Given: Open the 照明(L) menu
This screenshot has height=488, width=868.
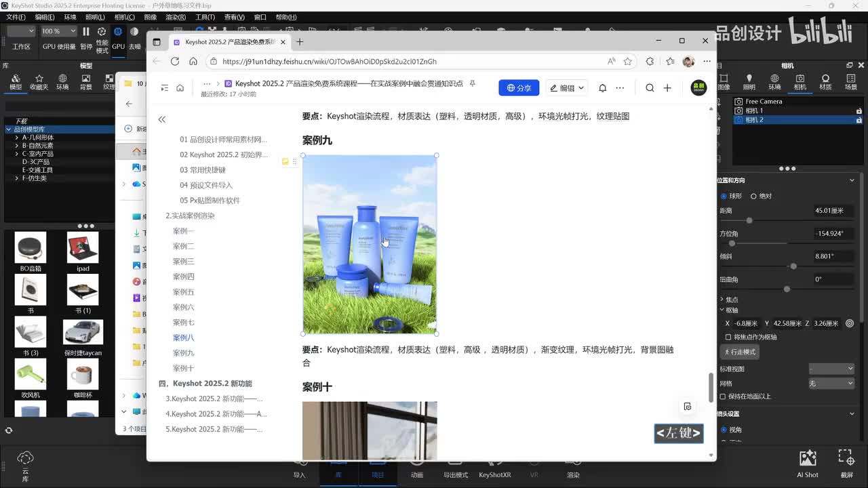Looking at the screenshot, I should tap(95, 17).
